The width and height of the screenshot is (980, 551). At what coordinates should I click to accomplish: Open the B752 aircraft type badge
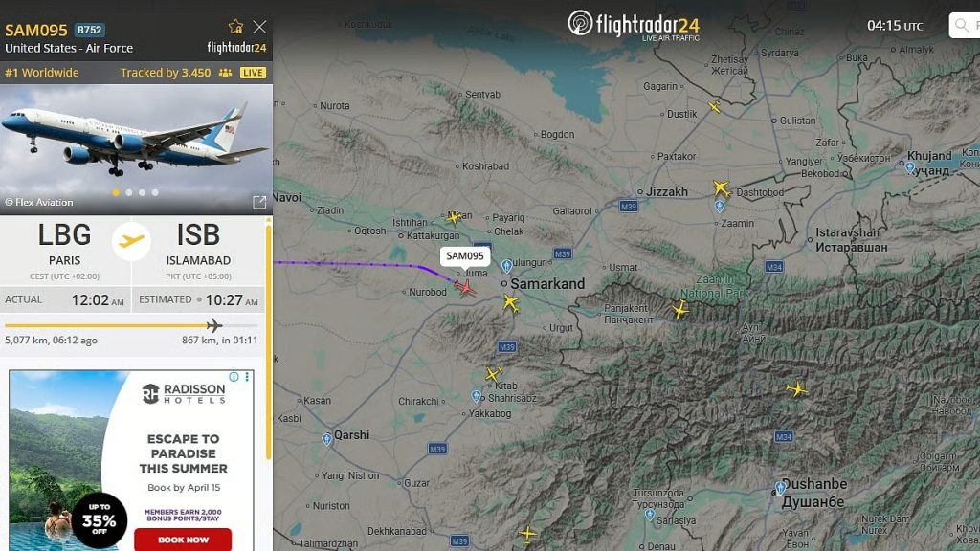coord(89,30)
